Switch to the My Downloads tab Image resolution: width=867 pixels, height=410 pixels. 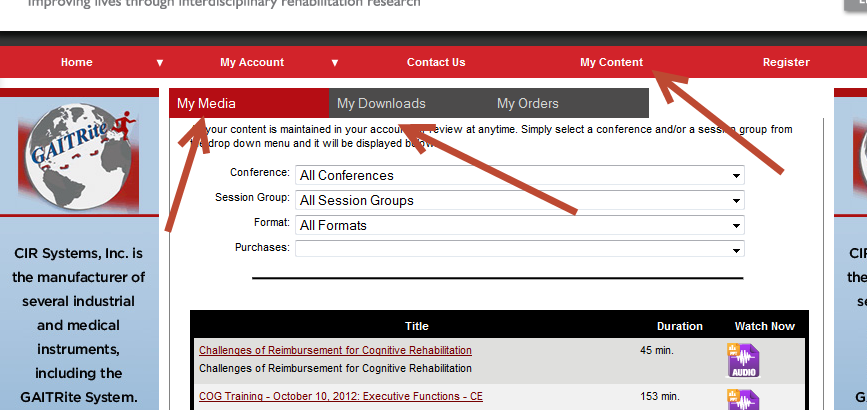click(x=381, y=103)
